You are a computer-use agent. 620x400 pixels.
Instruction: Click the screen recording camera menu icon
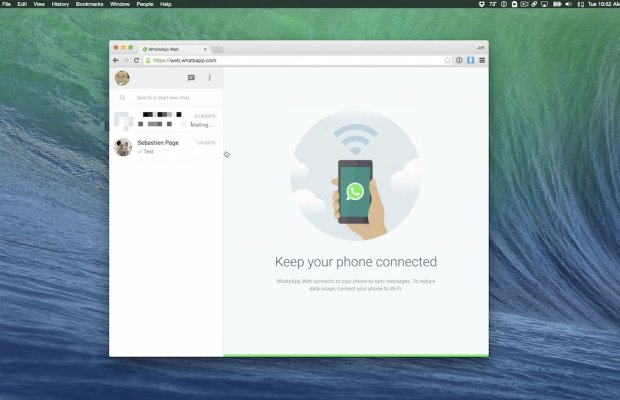(524, 4)
